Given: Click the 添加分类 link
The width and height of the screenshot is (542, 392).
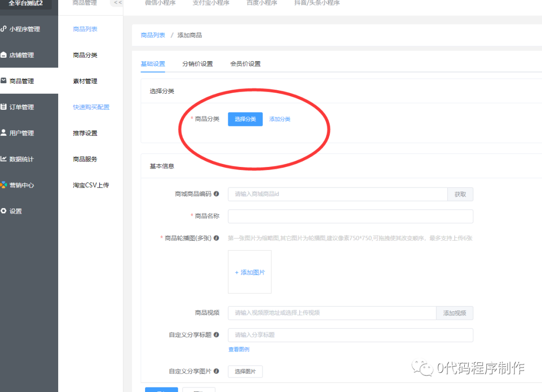Looking at the screenshot, I should (x=280, y=119).
